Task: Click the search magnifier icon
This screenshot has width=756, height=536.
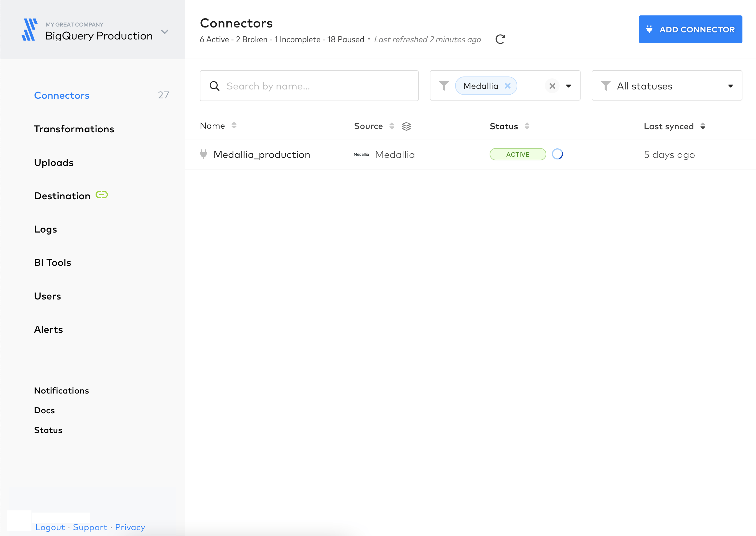Action: [215, 86]
